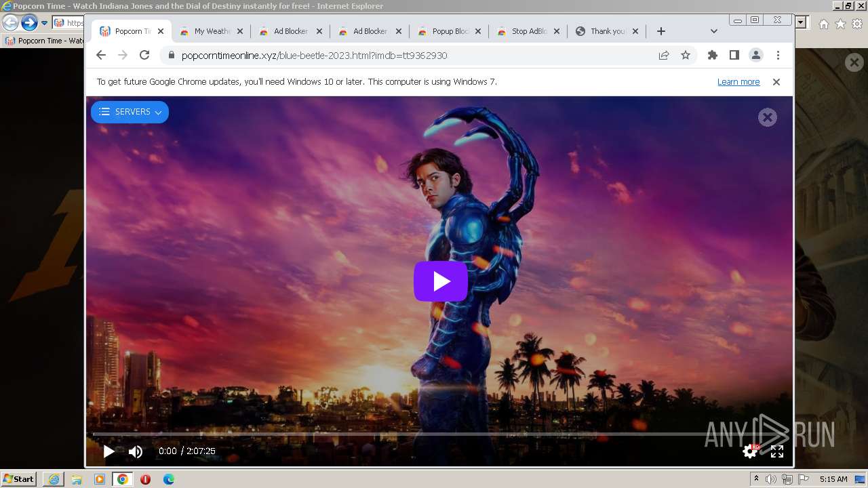Click Internet Explorer back button
This screenshot has height=488, width=868.
tap(10, 23)
